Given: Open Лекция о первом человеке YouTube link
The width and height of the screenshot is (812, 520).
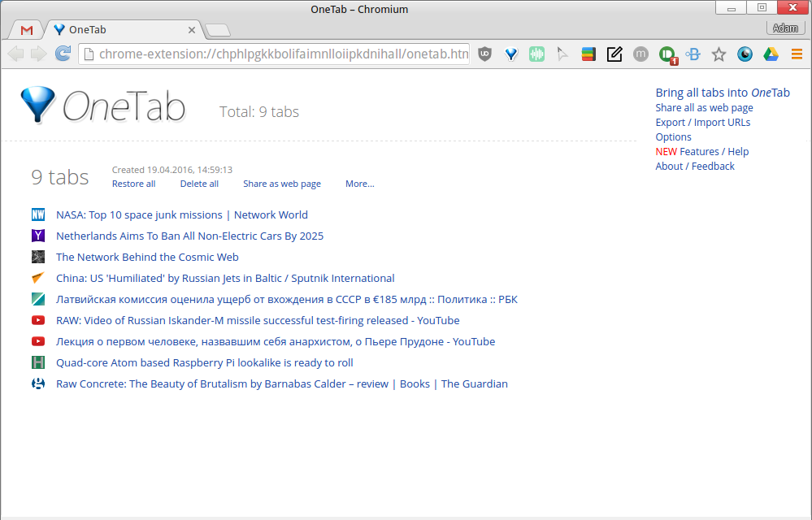Looking at the screenshot, I should coord(276,342).
